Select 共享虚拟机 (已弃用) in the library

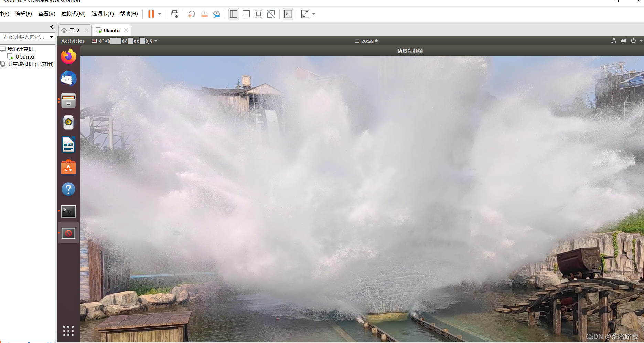pyautogui.click(x=30, y=64)
